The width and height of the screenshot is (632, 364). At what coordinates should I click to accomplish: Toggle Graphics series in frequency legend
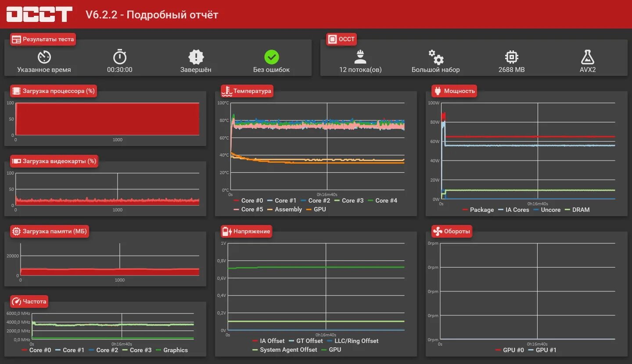pyautogui.click(x=171, y=350)
